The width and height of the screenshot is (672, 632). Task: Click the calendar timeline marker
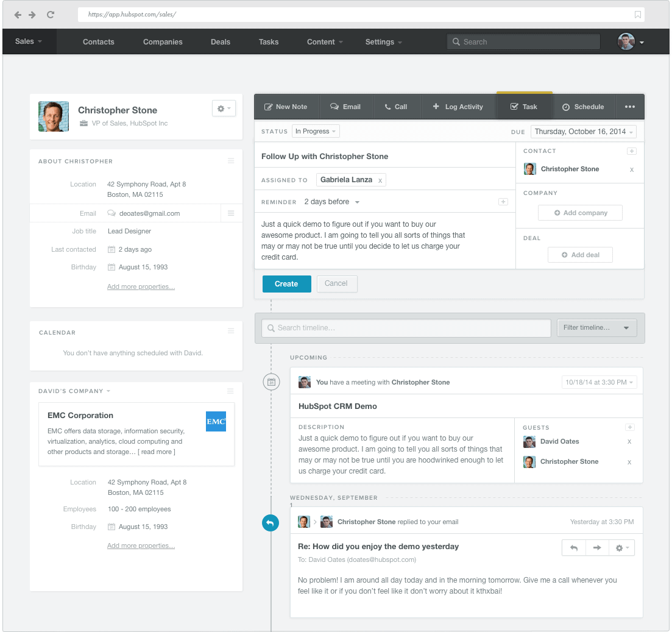pos(271,382)
